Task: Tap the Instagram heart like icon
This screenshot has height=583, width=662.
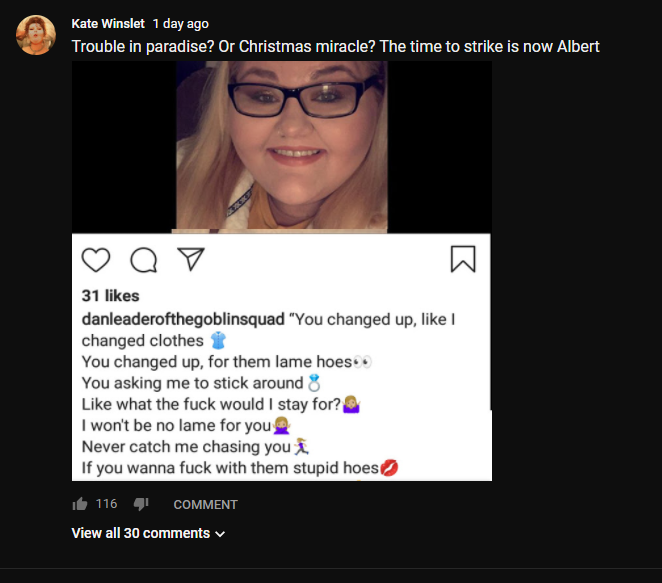Action: 96,260
